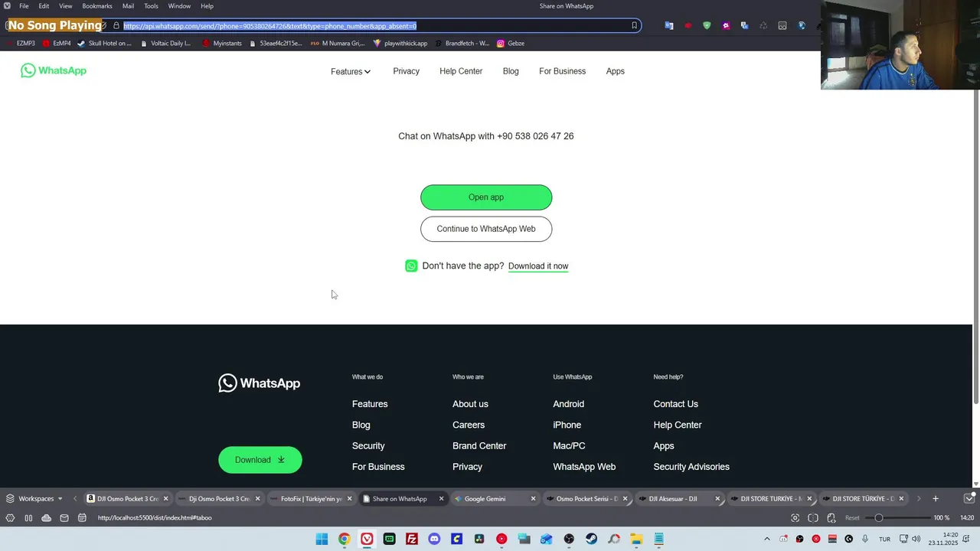Screen dimensions: 980x551
Task: Open the File menu
Action: [x=24, y=6]
